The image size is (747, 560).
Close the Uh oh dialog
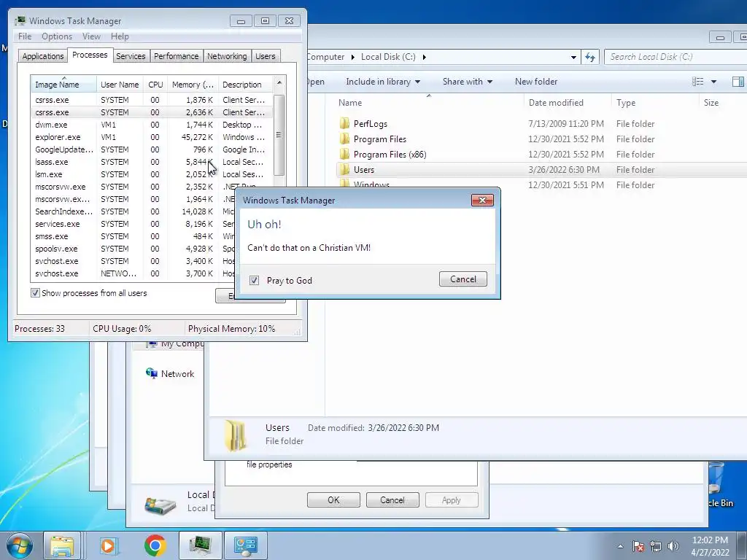tap(482, 200)
